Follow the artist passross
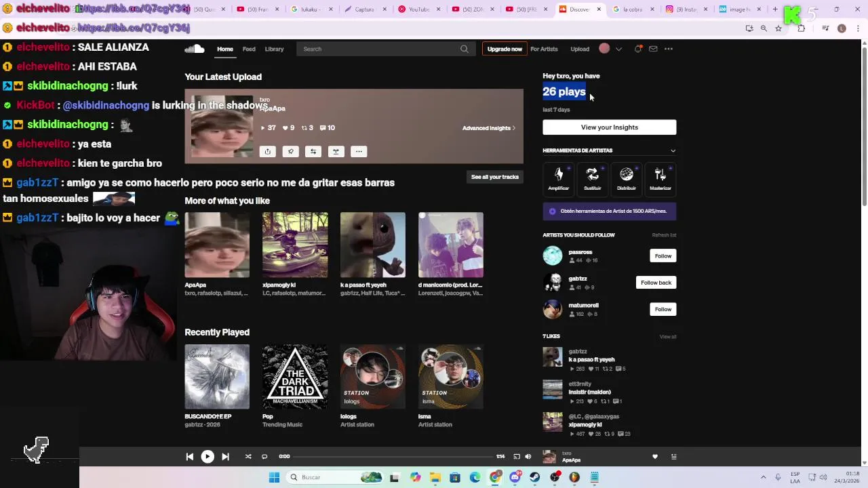 [x=663, y=256]
